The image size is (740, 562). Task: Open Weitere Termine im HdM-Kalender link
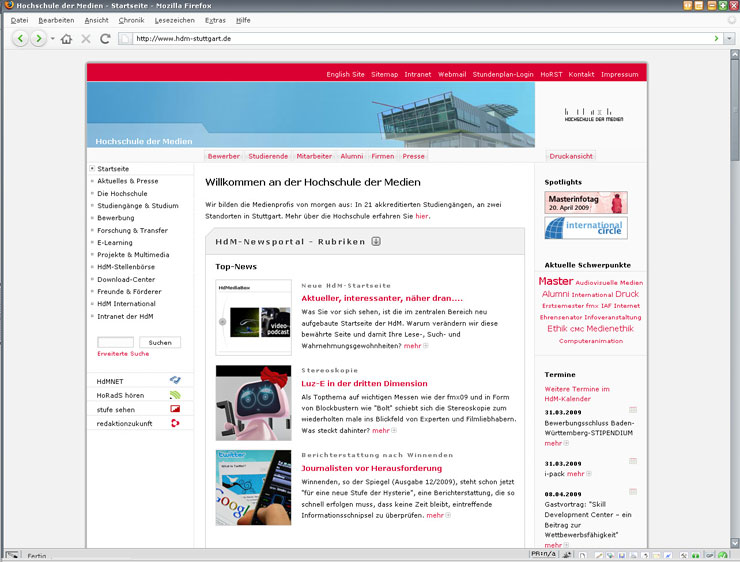pyautogui.click(x=577, y=394)
